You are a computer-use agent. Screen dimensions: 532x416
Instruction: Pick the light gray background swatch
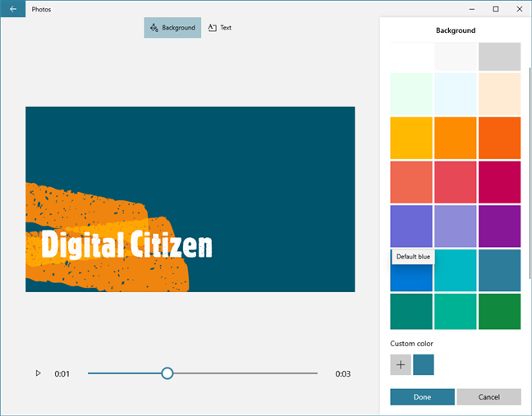click(499, 57)
